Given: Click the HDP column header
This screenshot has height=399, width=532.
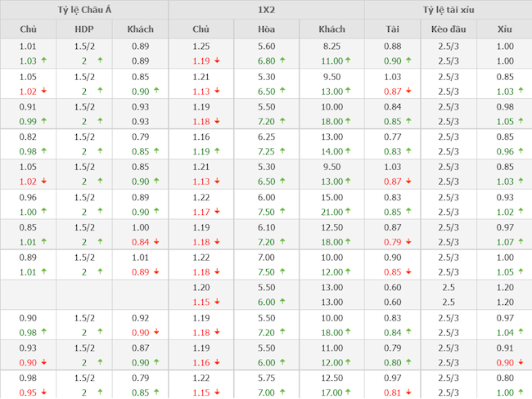Looking at the screenshot, I should click(x=84, y=29).
